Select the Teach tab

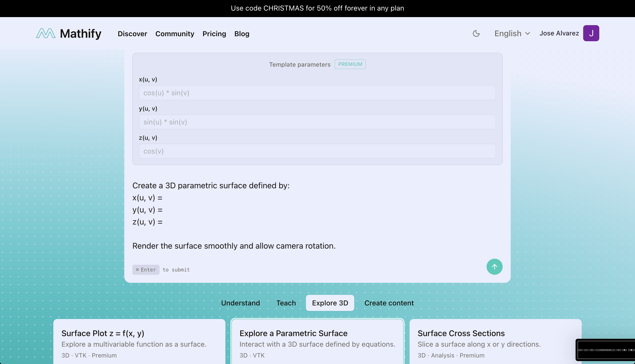pos(286,303)
